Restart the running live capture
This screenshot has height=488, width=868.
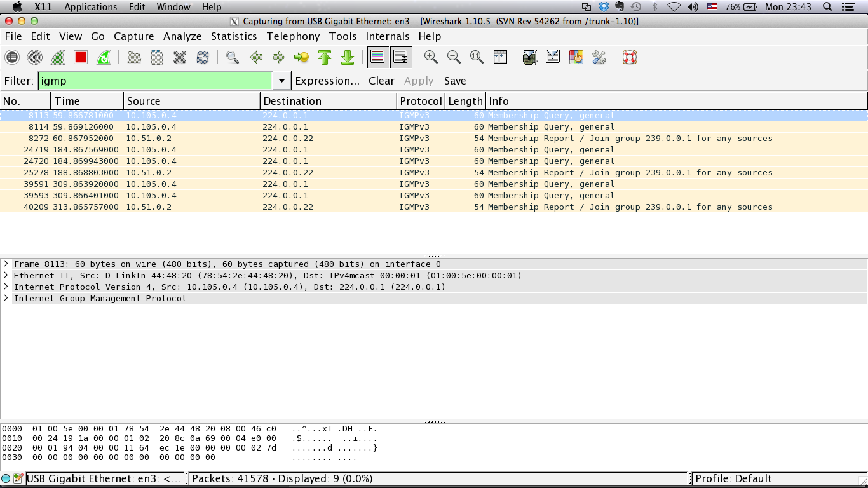pos(104,57)
